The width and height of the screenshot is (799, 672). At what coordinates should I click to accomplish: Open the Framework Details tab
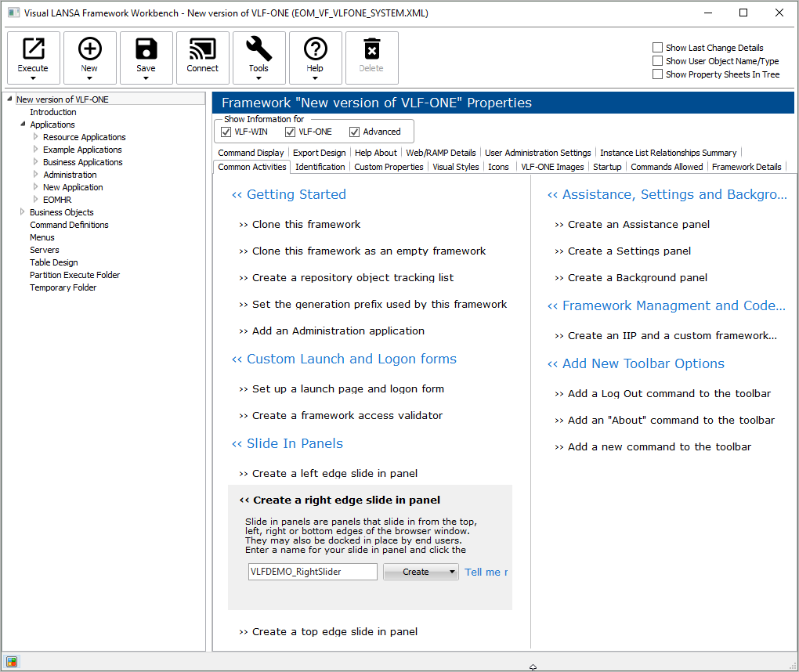pos(747,167)
